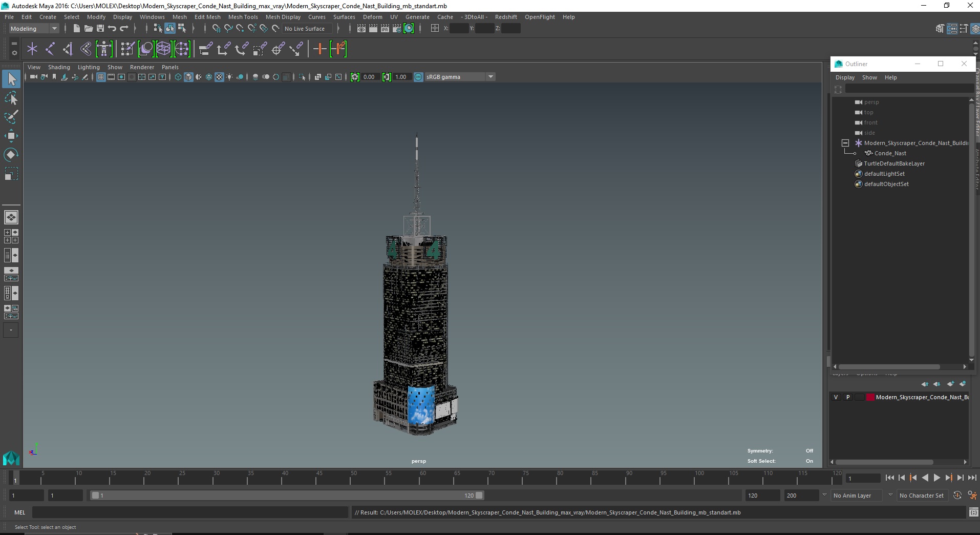Create a new empty display layer icon
The height and width of the screenshot is (535, 980).
[x=951, y=384]
